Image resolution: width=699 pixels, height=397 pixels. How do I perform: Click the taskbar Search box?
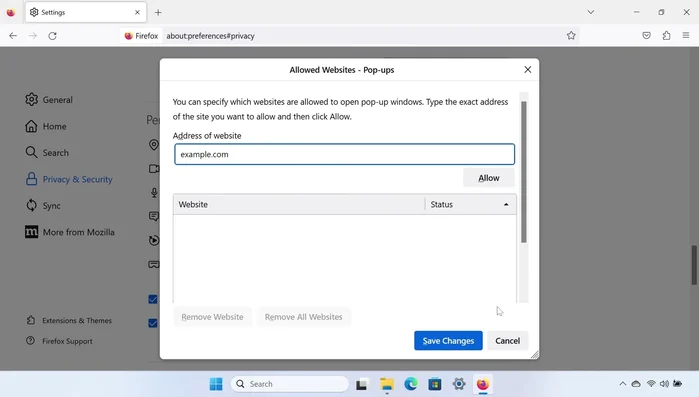point(290,384)
